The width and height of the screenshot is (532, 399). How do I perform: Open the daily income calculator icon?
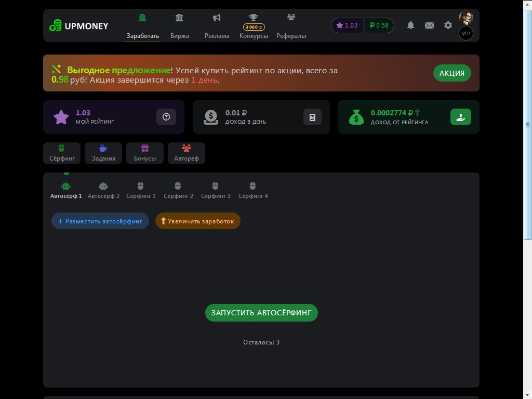(x=312, y=117)
